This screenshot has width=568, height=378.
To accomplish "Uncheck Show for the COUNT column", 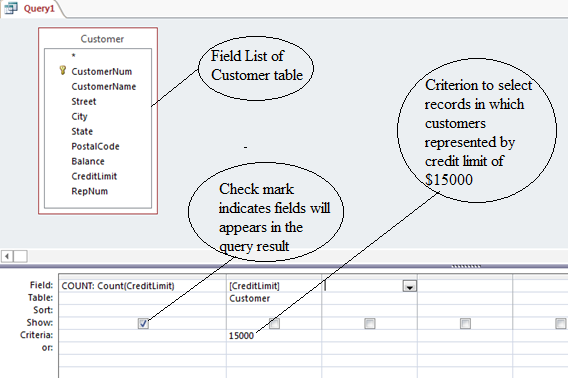I will coord(143,323).
